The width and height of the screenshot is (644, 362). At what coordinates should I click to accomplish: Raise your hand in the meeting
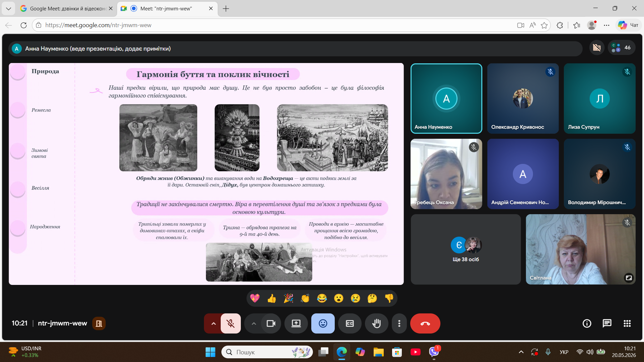377,323
